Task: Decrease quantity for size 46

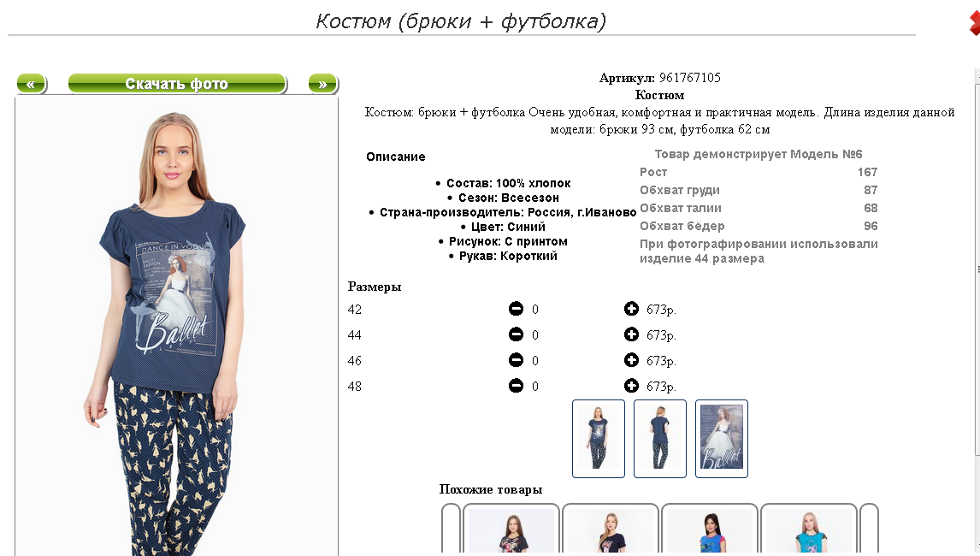Action: 516,360
